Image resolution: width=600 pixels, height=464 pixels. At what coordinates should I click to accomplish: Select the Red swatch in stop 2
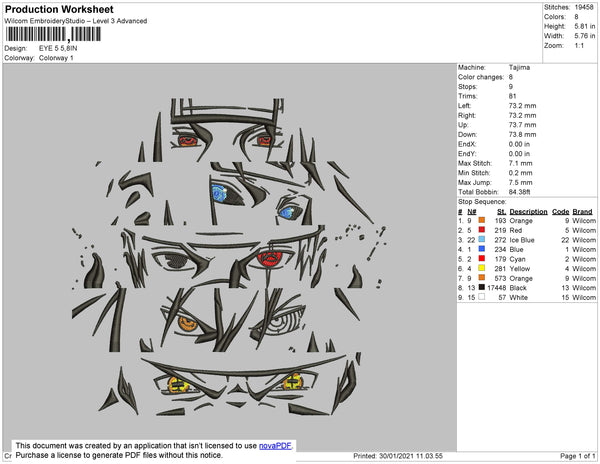coord(481,230)
